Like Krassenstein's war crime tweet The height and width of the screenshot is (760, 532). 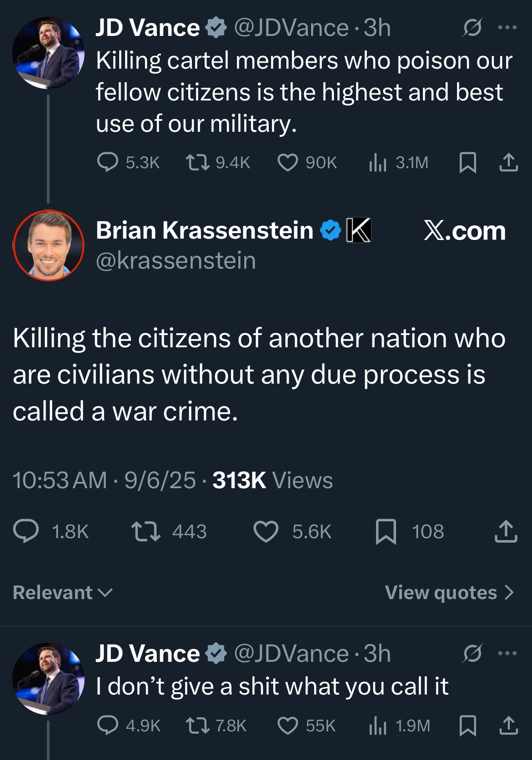pyautogui.click(x=266, y=531)
